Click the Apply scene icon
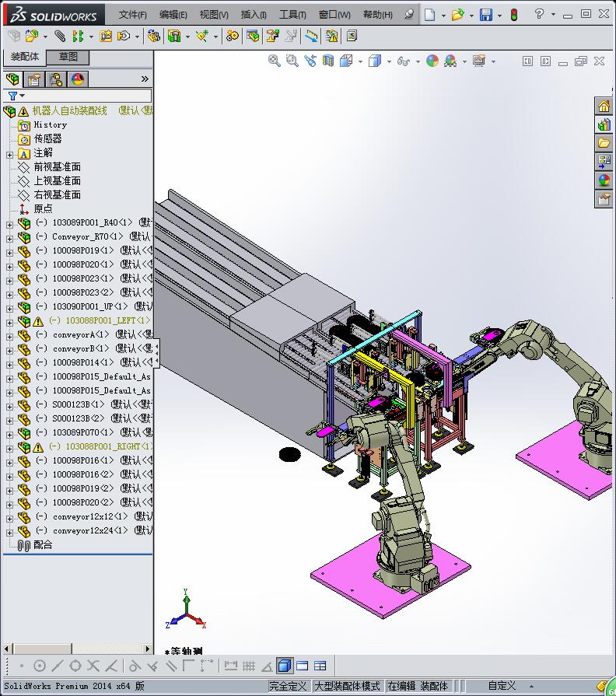Image resolution: width=616 pixels, height=696 pixels. pos(450,61)
